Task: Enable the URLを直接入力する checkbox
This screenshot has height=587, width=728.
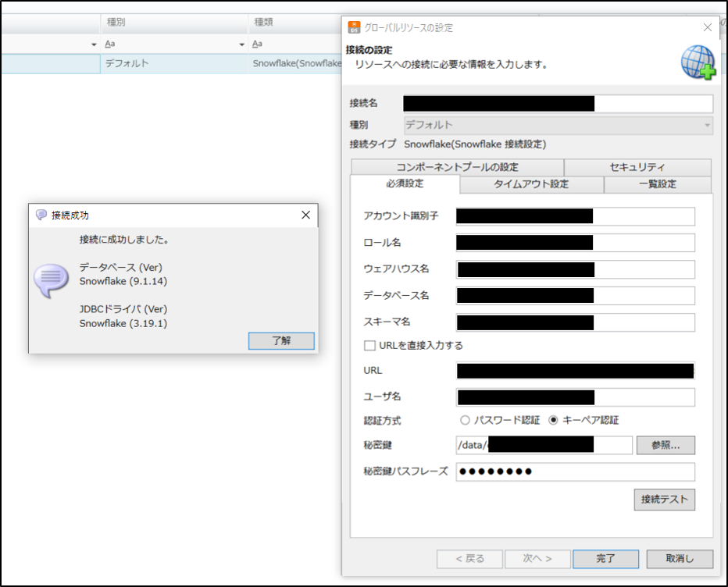Action: click(x=369, y=346)
